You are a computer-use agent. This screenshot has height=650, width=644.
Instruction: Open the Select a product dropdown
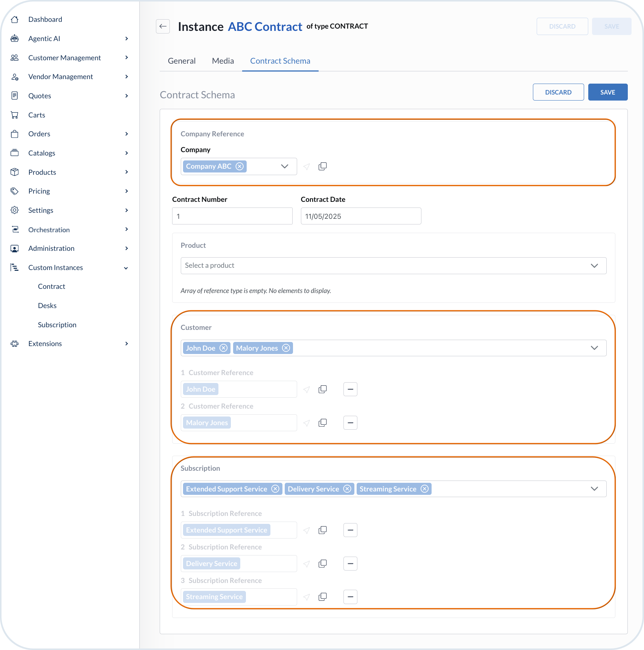pos(393,266)
